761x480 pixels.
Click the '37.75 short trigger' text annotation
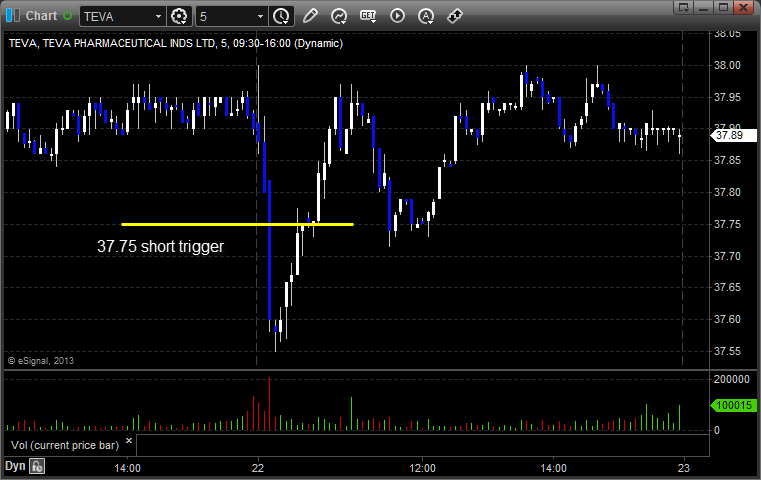(160, 247)
